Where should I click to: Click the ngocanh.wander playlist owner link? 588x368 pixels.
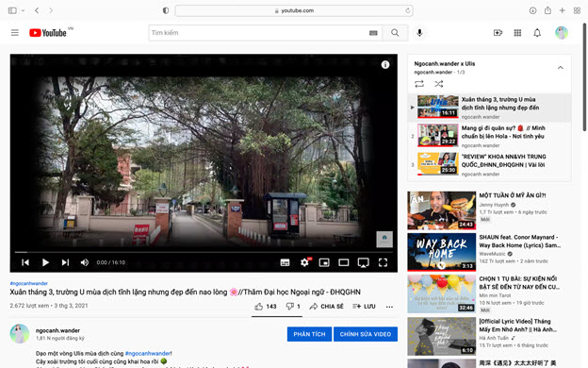pos(433,72)
